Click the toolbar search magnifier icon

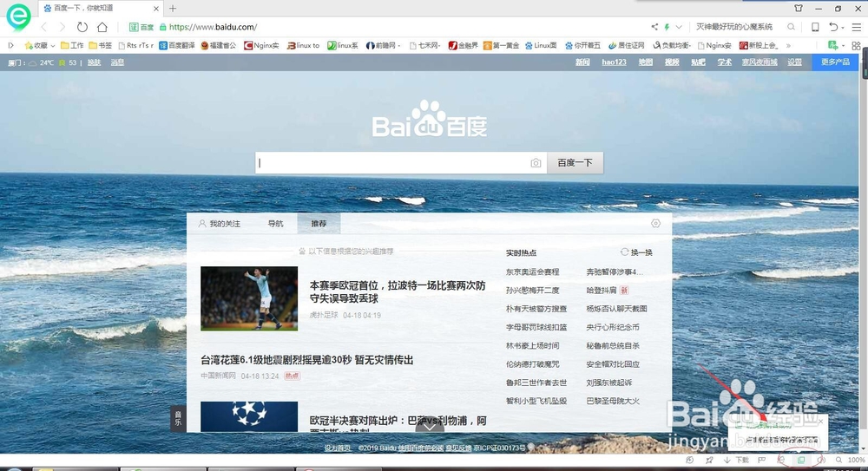(791, 27)
